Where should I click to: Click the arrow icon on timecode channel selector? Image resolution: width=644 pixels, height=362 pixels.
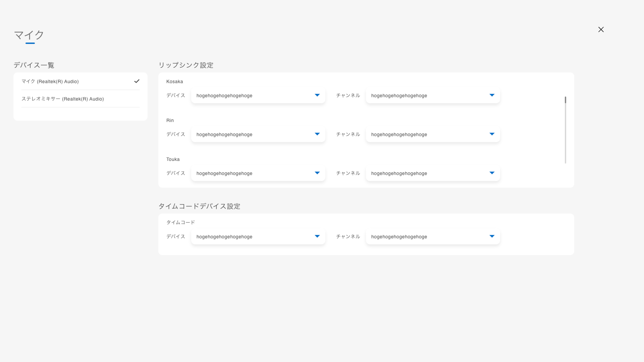[492, 236]
